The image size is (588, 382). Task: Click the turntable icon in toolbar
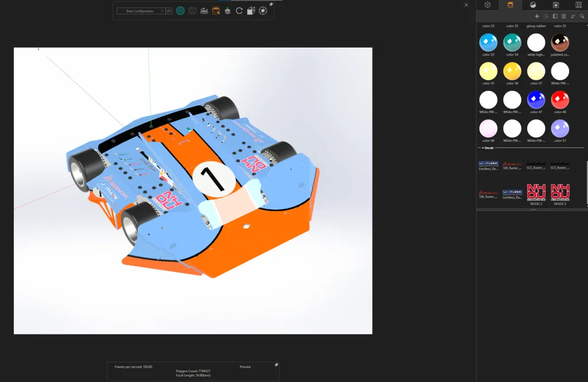click(x=204, y=11)
